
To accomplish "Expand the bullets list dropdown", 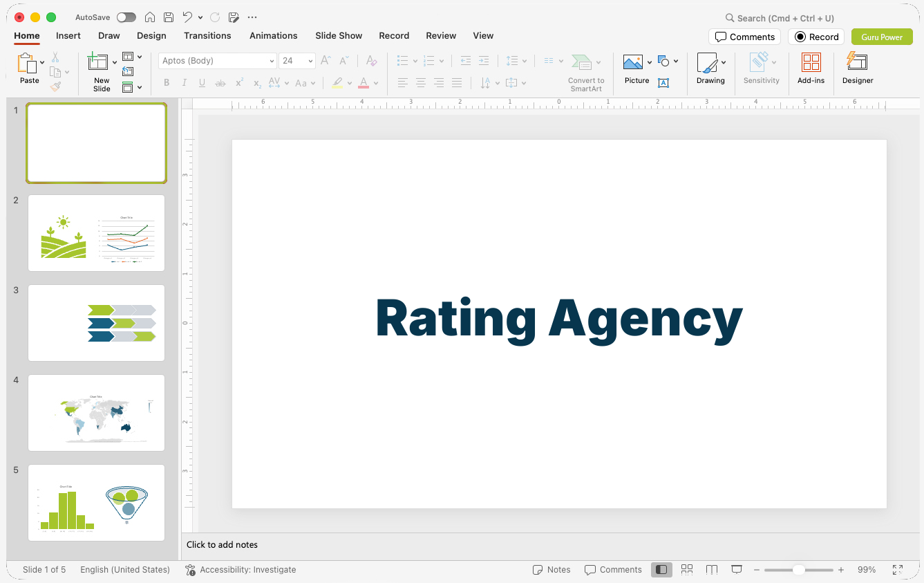I will (x=415, y=61).
